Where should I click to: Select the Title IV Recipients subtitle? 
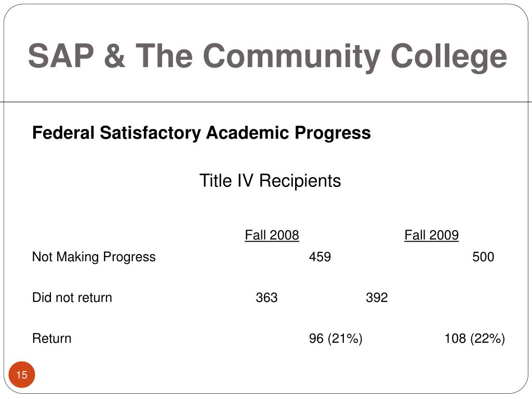(270, 180)
